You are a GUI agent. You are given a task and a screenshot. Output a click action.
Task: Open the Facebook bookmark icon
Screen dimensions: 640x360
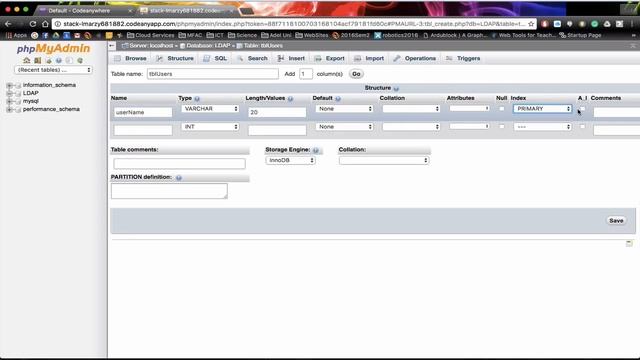[45, 36]
